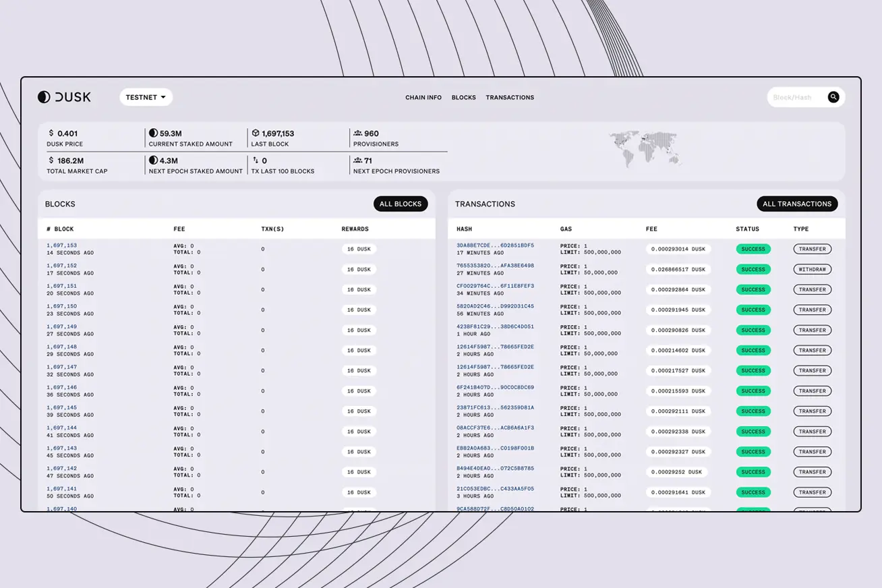Click the WITHDRAW type badge
The height and width of the screenshot is (588, 882).
pos(812,269)
